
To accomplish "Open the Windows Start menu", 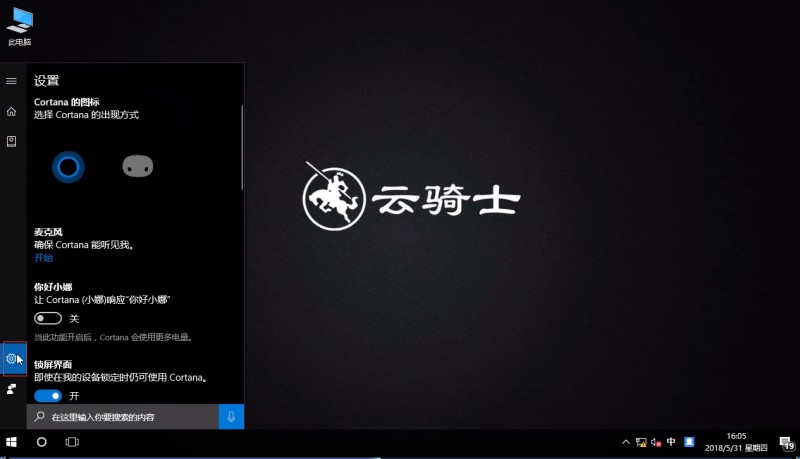I will coord(11,442).
